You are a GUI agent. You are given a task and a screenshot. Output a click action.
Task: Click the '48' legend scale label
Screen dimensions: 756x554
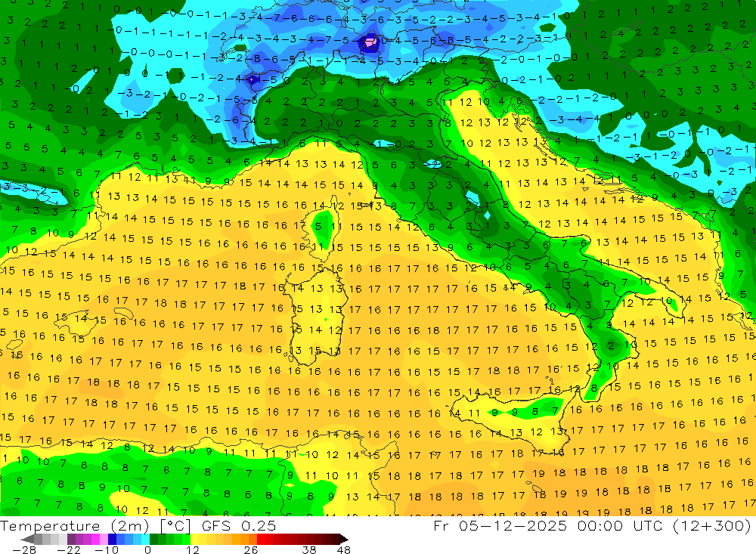(344, 549)
